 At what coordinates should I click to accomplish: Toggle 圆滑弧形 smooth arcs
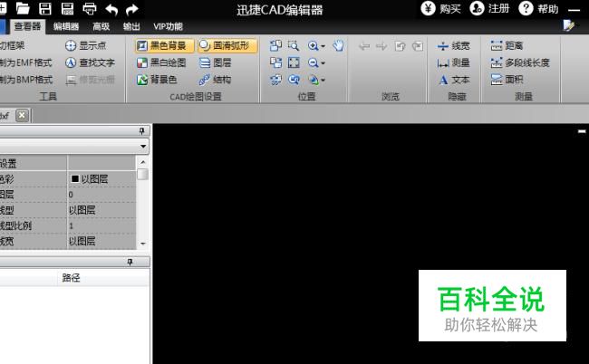[227, 46]
